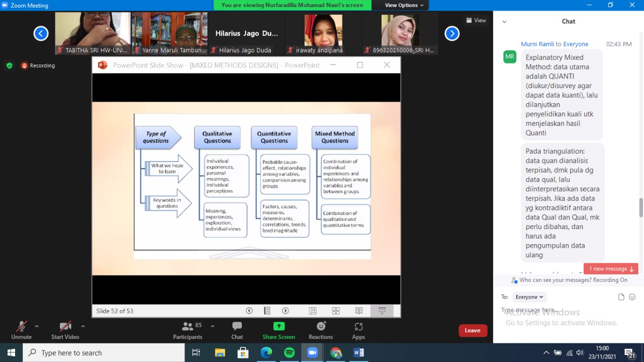Expand audio options arrow next to Unmute
This screenshot has width=644, height=362.
tap(37, 326)
